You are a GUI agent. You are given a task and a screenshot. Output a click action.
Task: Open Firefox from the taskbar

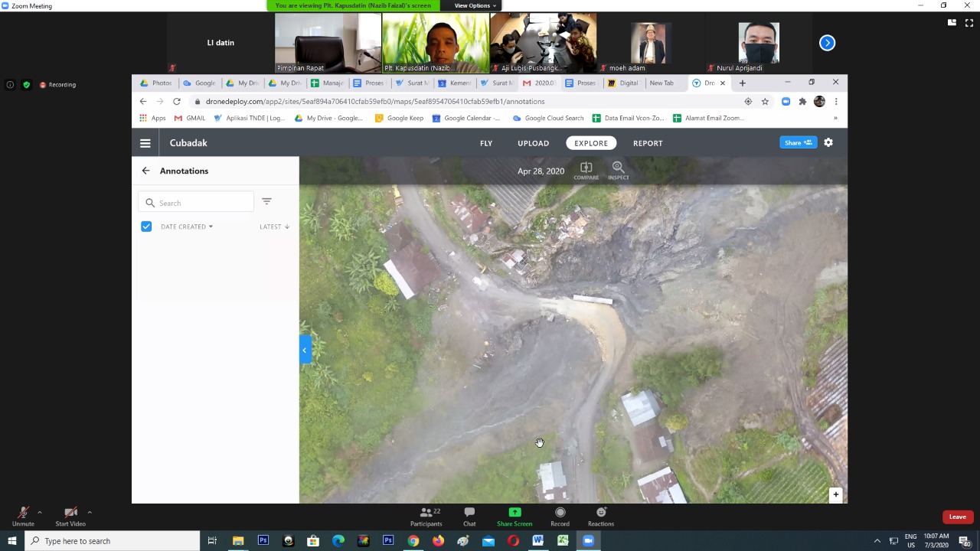438,541
